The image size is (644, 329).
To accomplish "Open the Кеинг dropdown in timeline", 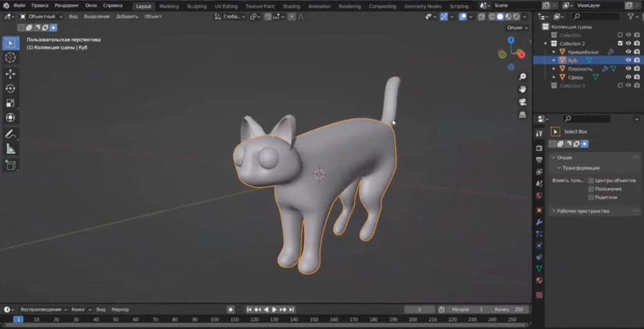I will pyautogui.click(x=82, y=310).
